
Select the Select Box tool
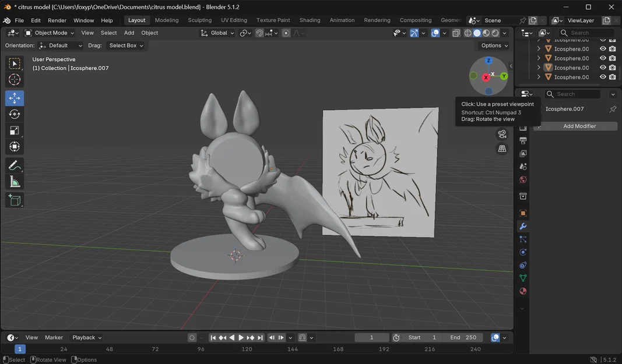(x=15, y=63)
